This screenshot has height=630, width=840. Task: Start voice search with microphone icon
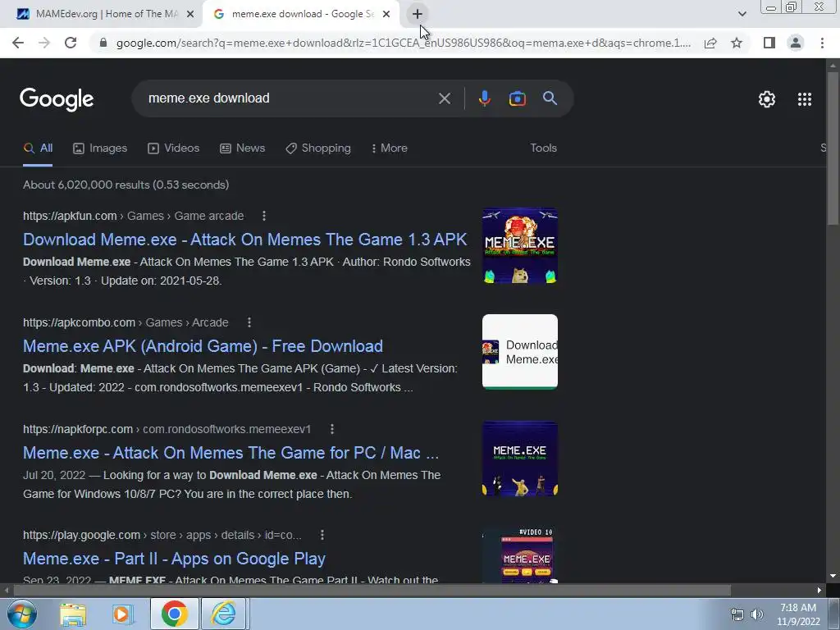coord(484,98)
